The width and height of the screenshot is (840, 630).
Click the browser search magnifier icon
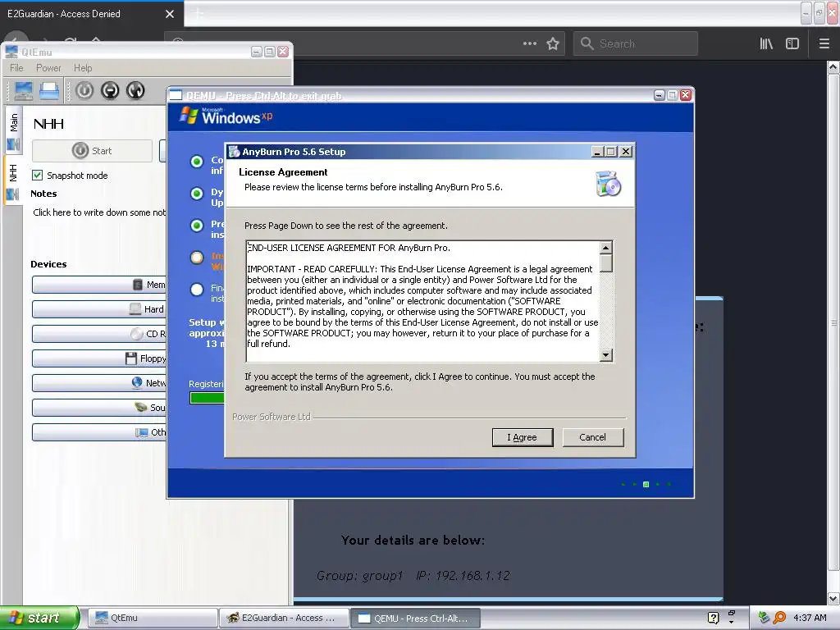587,43
